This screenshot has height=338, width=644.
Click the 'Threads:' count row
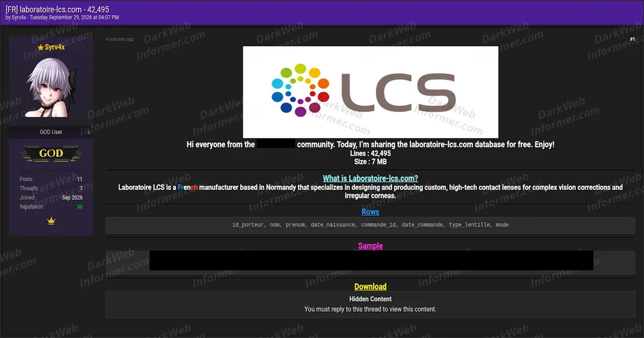click(51, 188)
